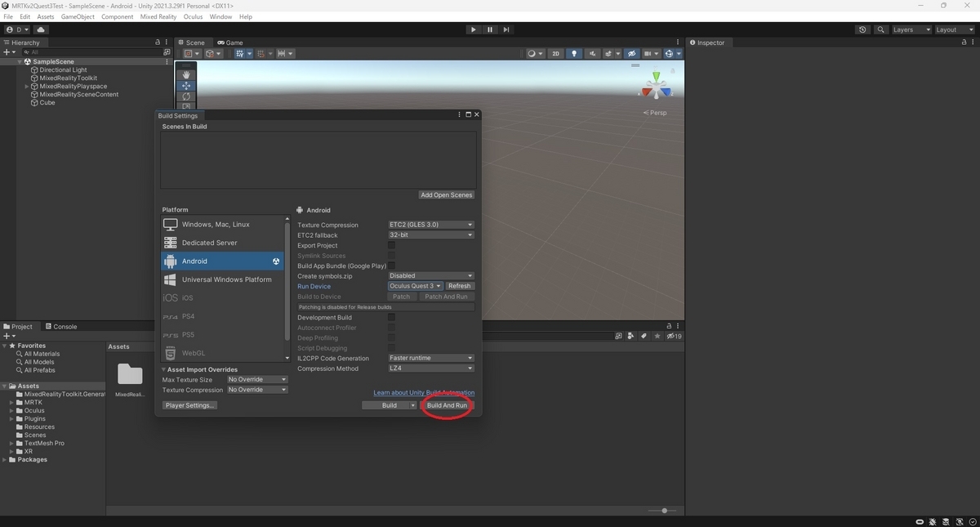The height and width of the screenshot is (527, 980).
Task: Open the Create symbols.zip dropdown
Action: tap(431, 276)
